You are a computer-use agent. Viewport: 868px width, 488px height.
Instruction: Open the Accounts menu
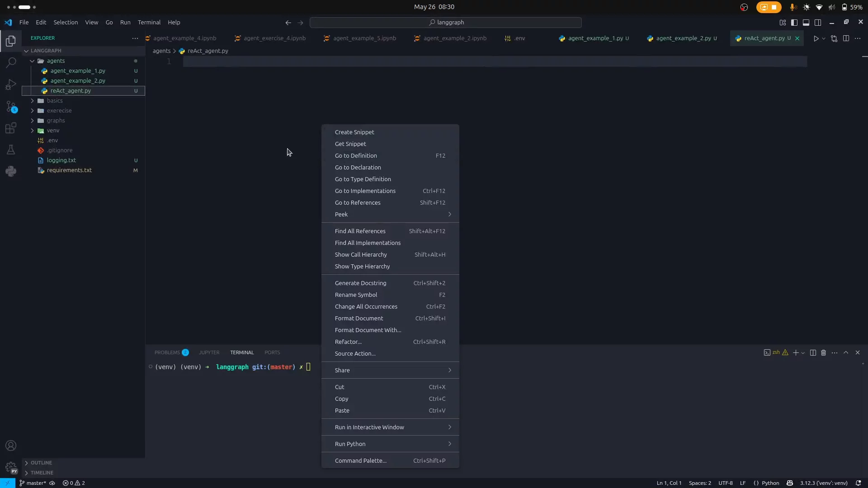11,446
